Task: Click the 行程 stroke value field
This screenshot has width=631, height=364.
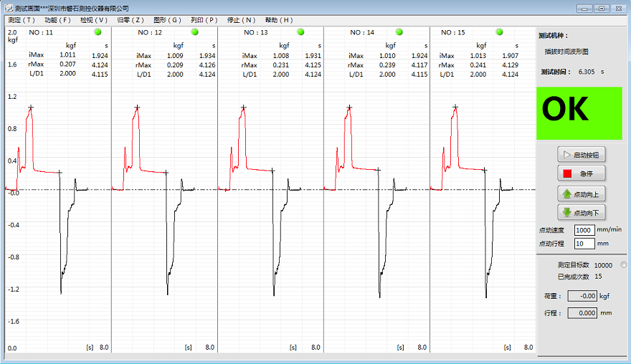Action: pyautogui.click(x=582, y=313)
